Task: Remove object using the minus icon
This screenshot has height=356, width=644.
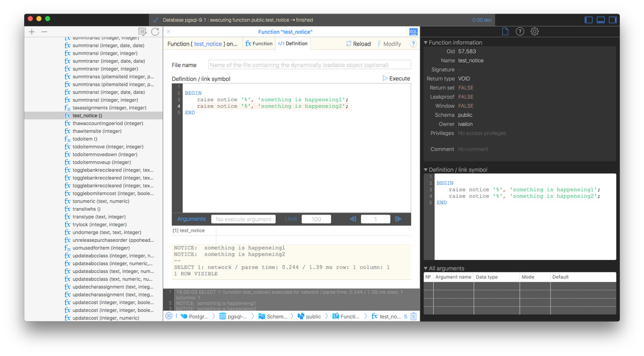Action: 45,32
